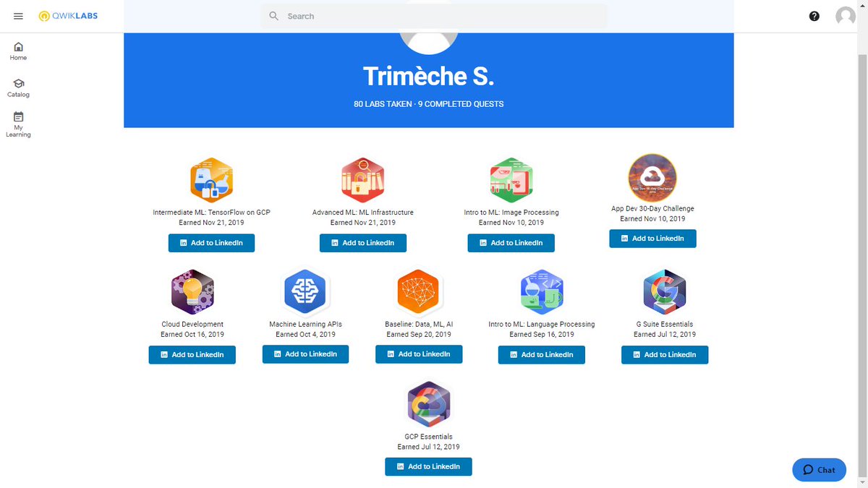Click Intro to ML: Image Processing title
Viewport: 868px width, 488px height.
click(x=511, y=213)
